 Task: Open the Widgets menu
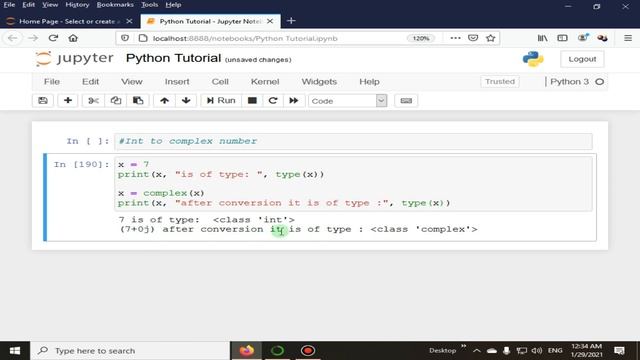click(x=319, y=82)
